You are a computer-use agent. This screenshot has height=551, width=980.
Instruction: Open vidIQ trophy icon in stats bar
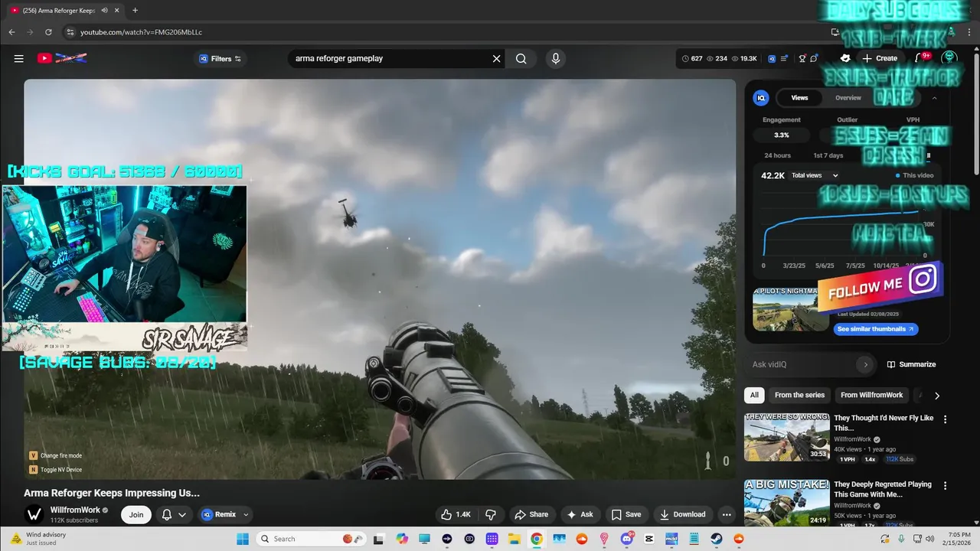click(x=802, y=58)
